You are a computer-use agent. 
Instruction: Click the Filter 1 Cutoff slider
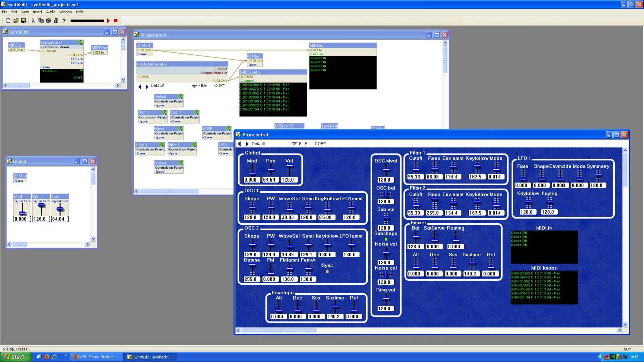[x=416, y=167]
